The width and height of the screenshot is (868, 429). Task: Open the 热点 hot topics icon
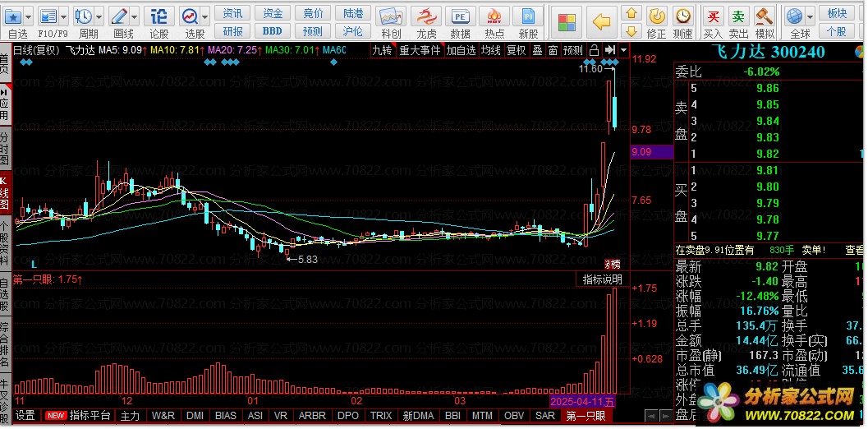(x=494, y=16)
